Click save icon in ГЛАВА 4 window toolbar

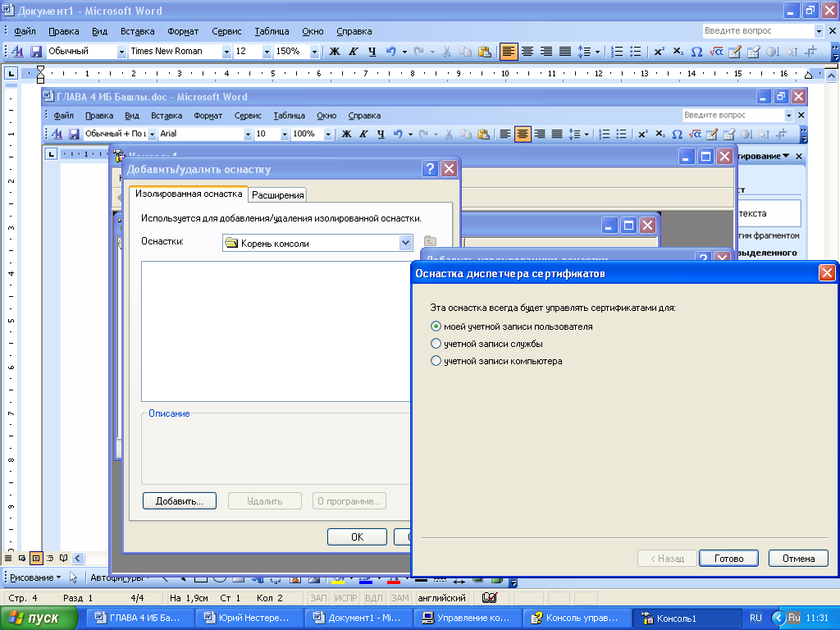point(74,134)
